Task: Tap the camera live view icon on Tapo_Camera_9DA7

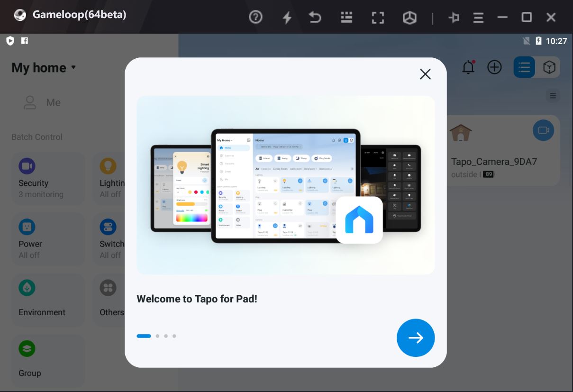Action: [x=543, y=130]
